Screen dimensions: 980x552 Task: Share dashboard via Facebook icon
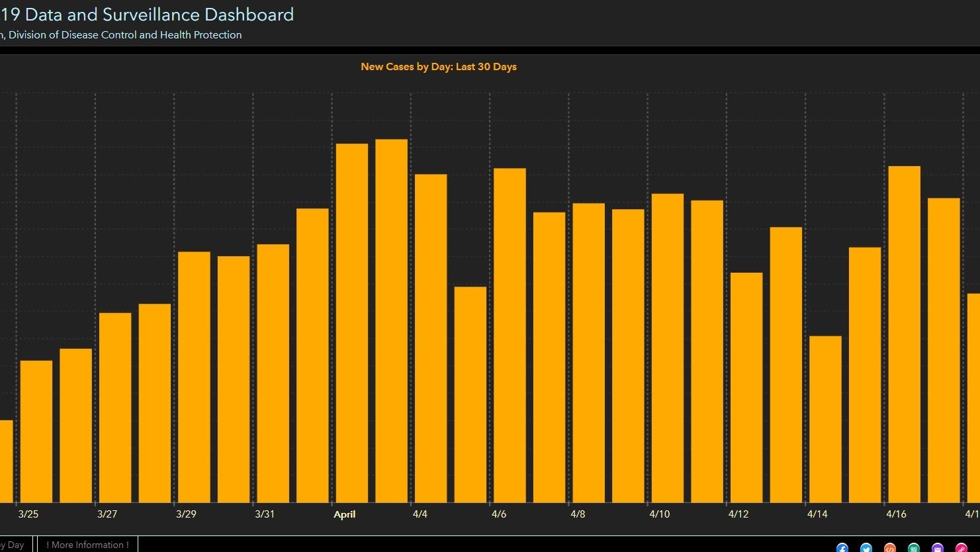pyautogui.click(x=842, y=548)
